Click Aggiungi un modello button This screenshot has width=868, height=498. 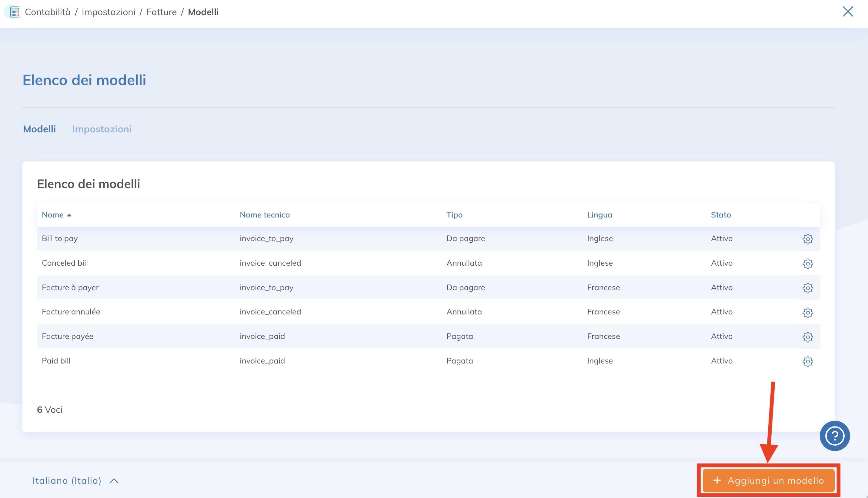768,480
